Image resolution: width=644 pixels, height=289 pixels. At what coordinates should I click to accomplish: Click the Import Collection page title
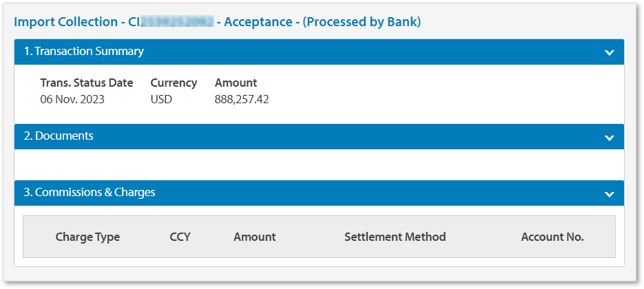(65, 22)
